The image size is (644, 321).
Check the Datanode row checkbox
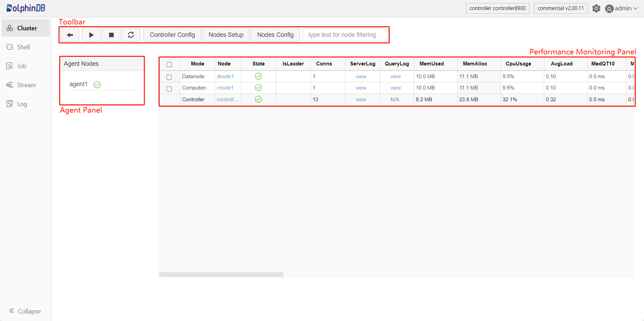click(169, 77)
